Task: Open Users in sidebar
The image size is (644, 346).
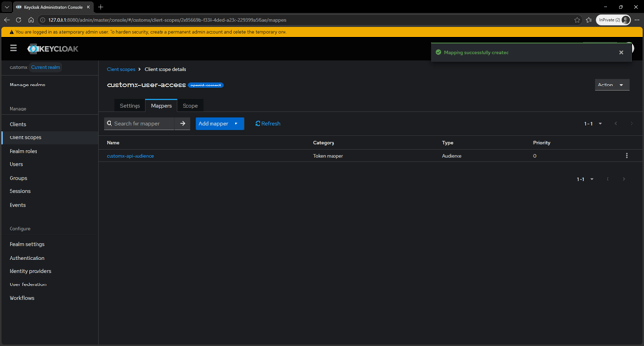Action: [x=16, y=164]
